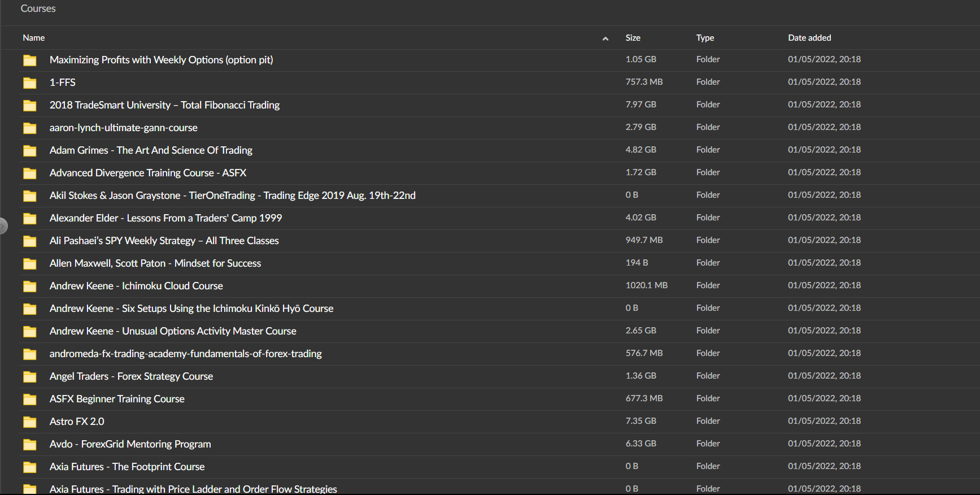Click folder icon for Andrew Keene Ichimoku Cloud
Viewport: 980px width, 495px height.
click(30, 286)
